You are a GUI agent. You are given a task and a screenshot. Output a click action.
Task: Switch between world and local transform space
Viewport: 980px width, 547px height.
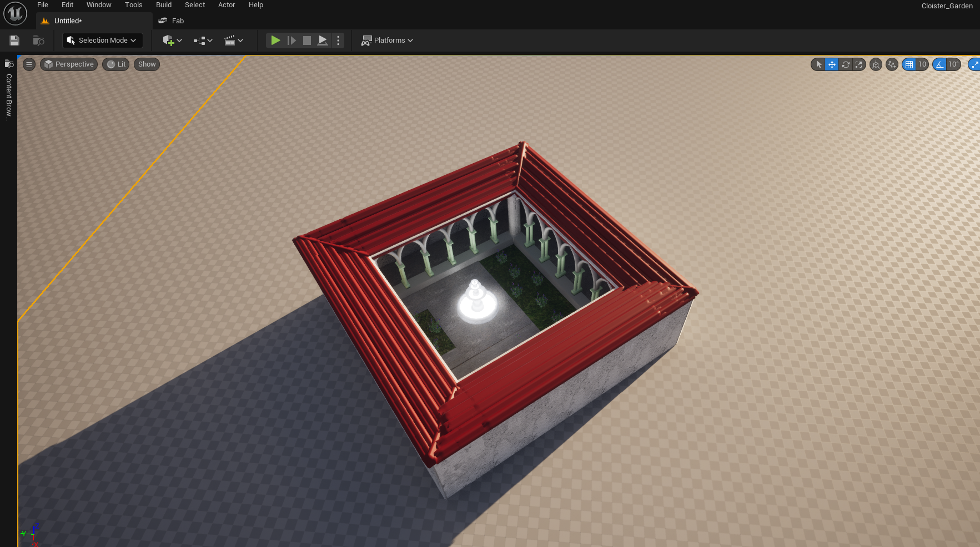876,64
